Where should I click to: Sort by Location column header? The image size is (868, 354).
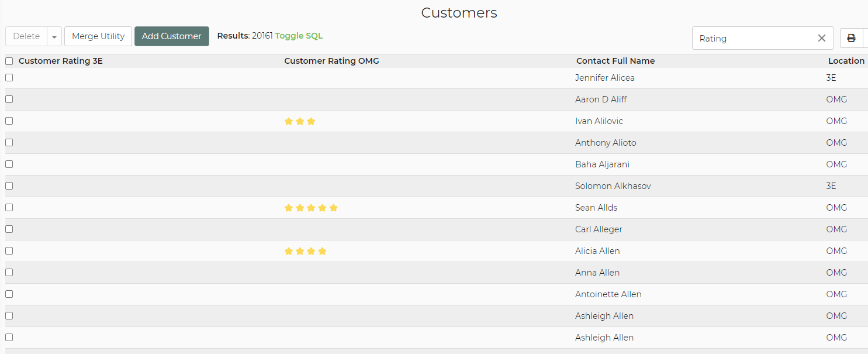tap(846, 61)
